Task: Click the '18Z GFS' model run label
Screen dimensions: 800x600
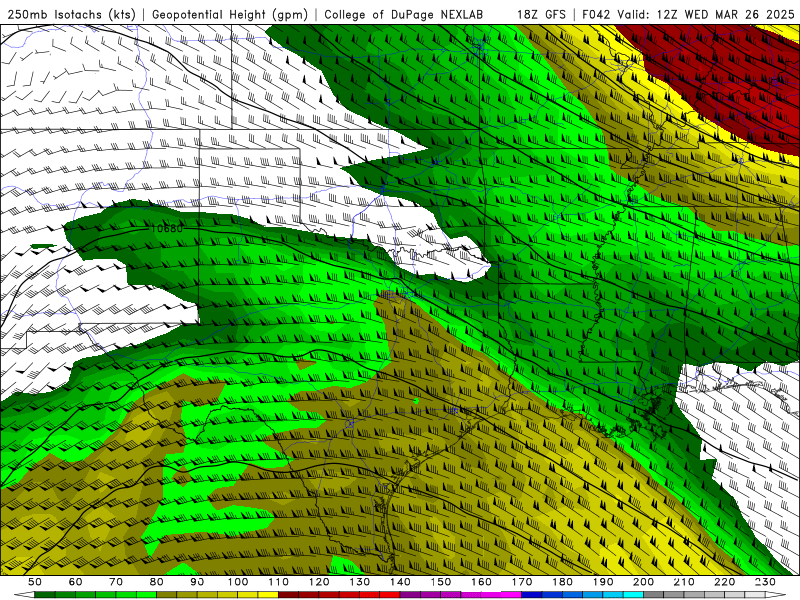Action: [541, 15]
